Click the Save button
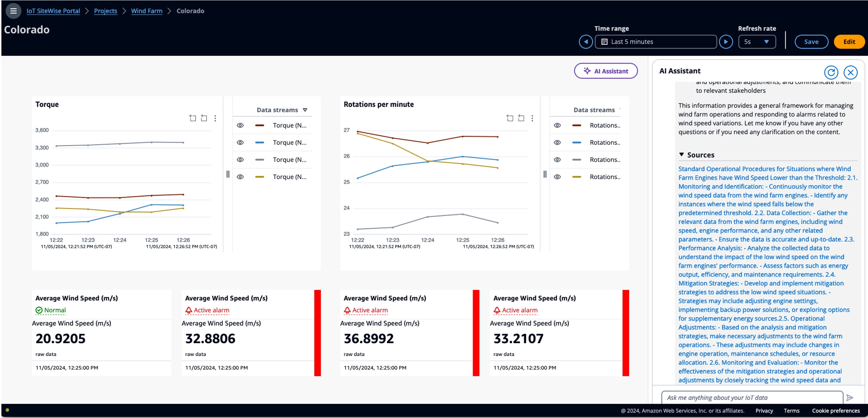The height and width of the screenshot is (418, 868). pos(811,42)
